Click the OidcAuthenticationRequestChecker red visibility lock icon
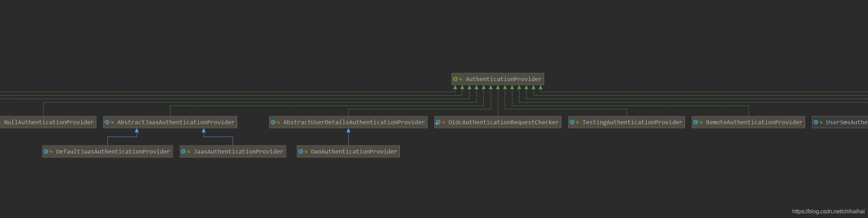Viewport: 868px width, 218px height. (x=444, y=122)
